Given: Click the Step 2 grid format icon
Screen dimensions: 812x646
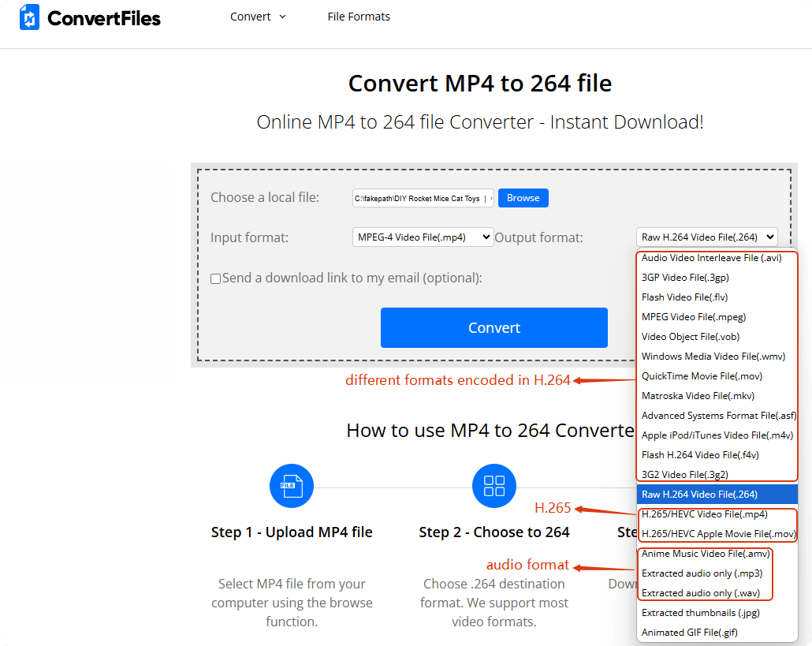Looking at the screenshot, I should click(494, 486).
